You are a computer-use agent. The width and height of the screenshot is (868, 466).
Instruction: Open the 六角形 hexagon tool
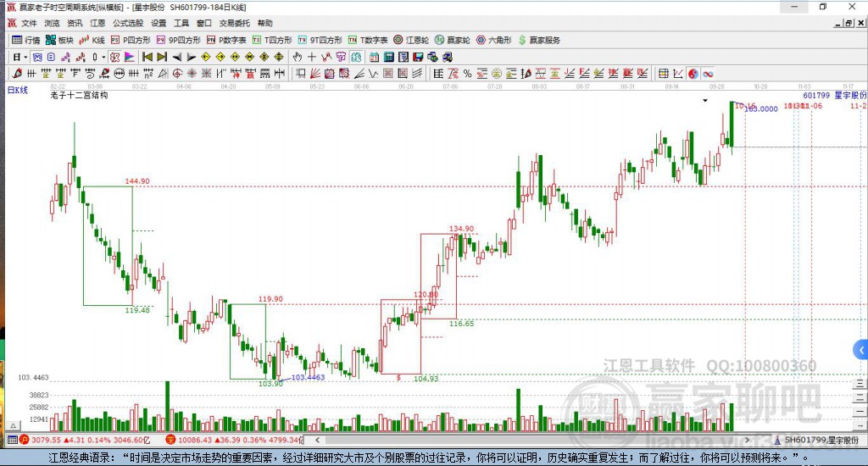point(494,40)
